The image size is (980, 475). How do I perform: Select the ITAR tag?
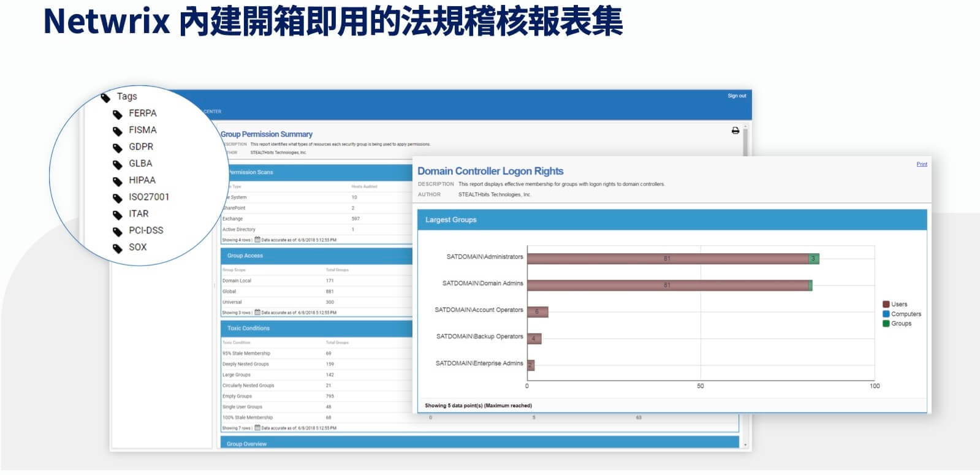pyautogui.click(x=139, y=214)
